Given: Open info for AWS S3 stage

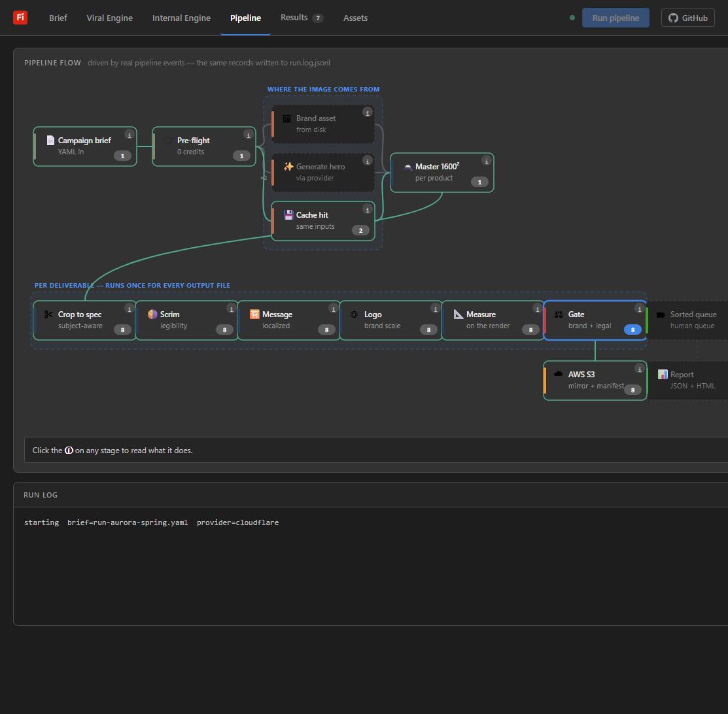Looking at the screenshot, I should point(639,369).
